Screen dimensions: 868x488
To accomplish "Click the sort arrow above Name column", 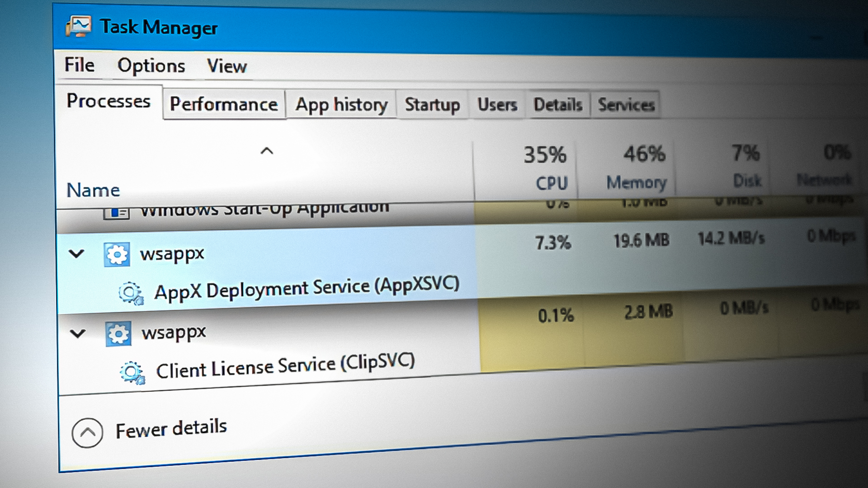I will coord(267,151).
